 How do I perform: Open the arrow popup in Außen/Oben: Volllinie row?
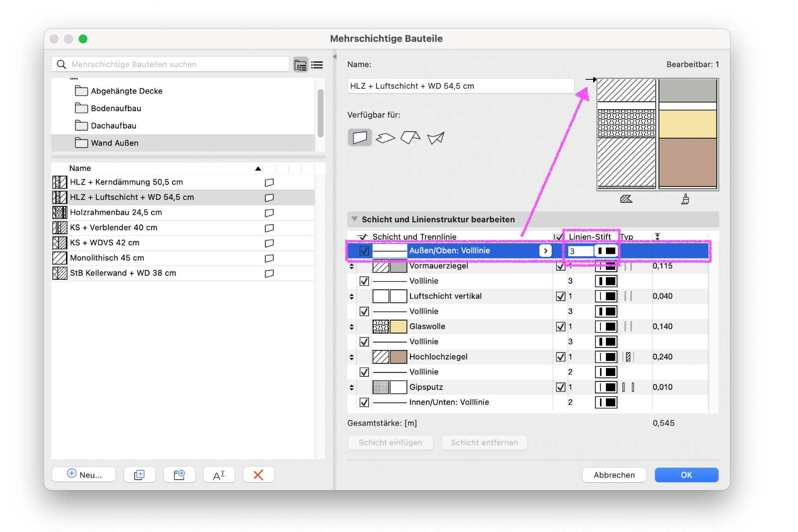pyautogui.click(x=546, y=251)
